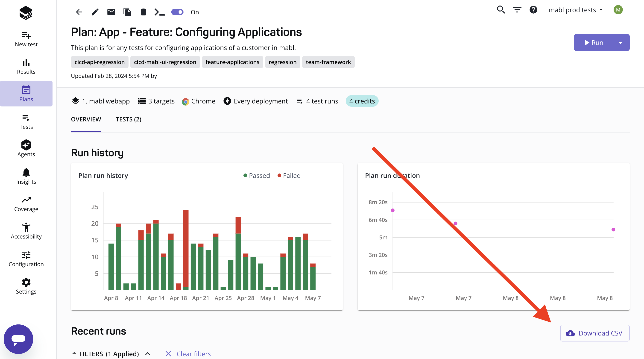Click the last duration data point
This screenshot has width=644, height=359.
tap(613, 230)
